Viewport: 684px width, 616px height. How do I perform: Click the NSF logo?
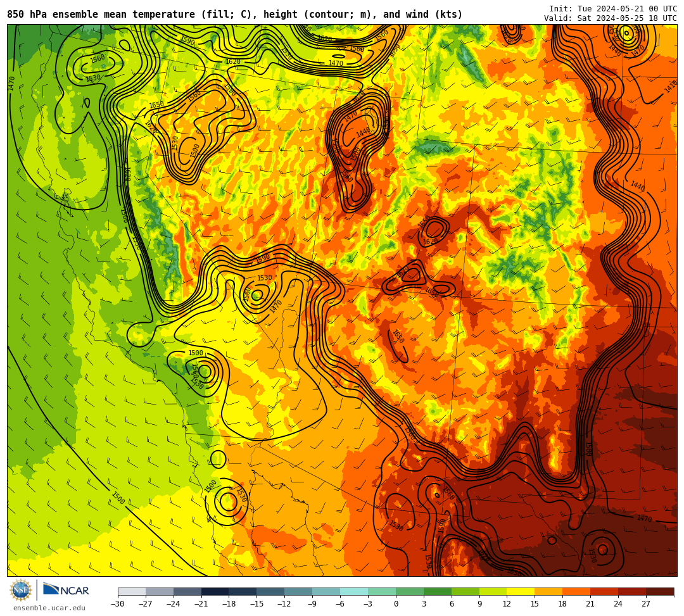pos(21,590)
